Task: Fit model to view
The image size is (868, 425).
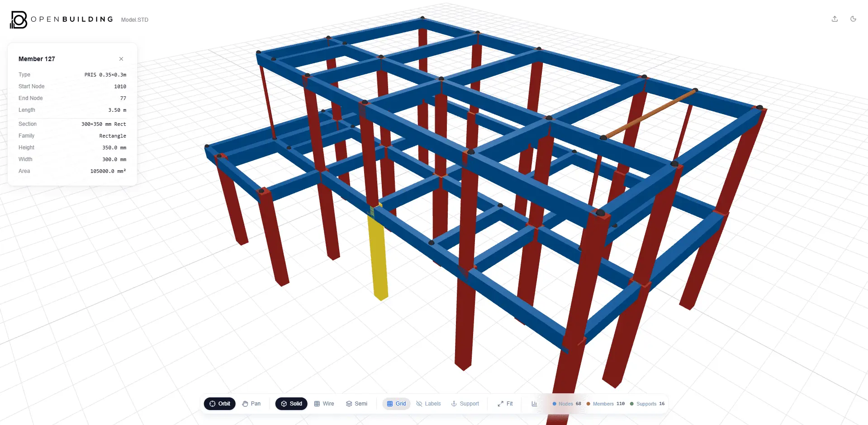Action: pyautogui.click(x=505, y=404)
